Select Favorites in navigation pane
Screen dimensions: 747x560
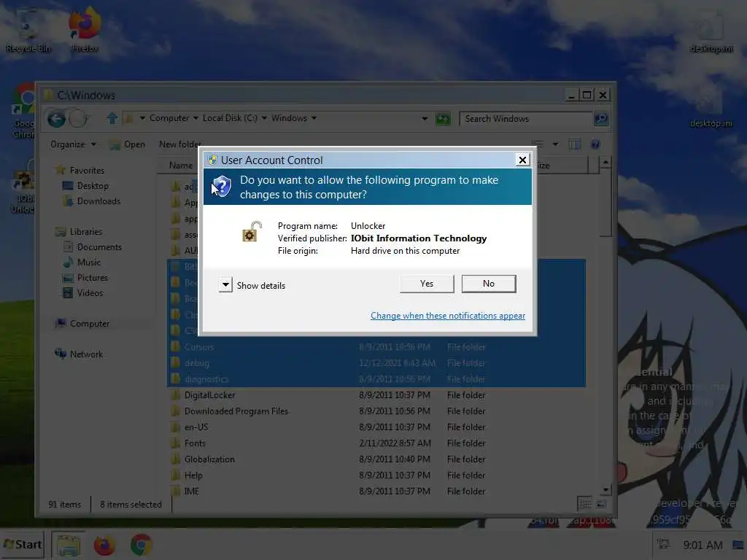pos(80,170)
